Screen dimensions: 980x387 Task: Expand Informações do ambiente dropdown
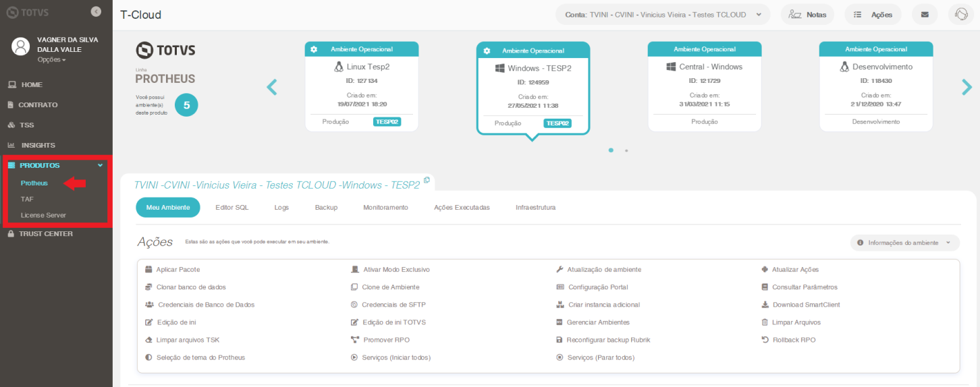click(x=904, y=243)
